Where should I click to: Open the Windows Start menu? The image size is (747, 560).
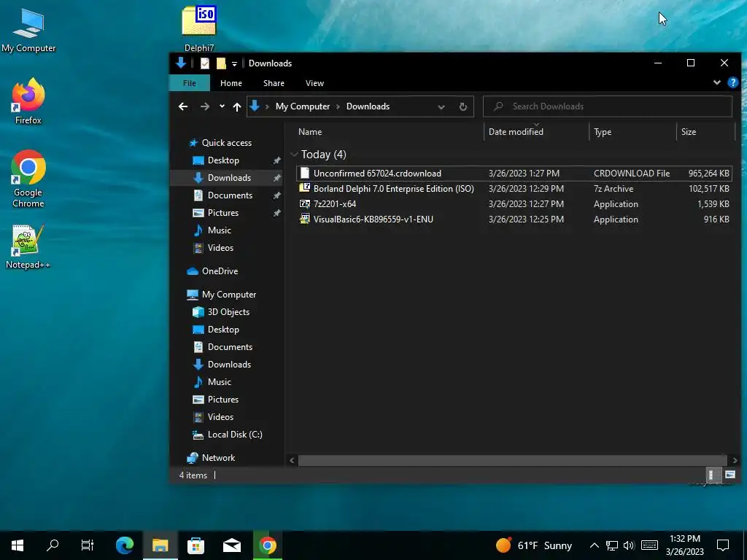[18, 545]
